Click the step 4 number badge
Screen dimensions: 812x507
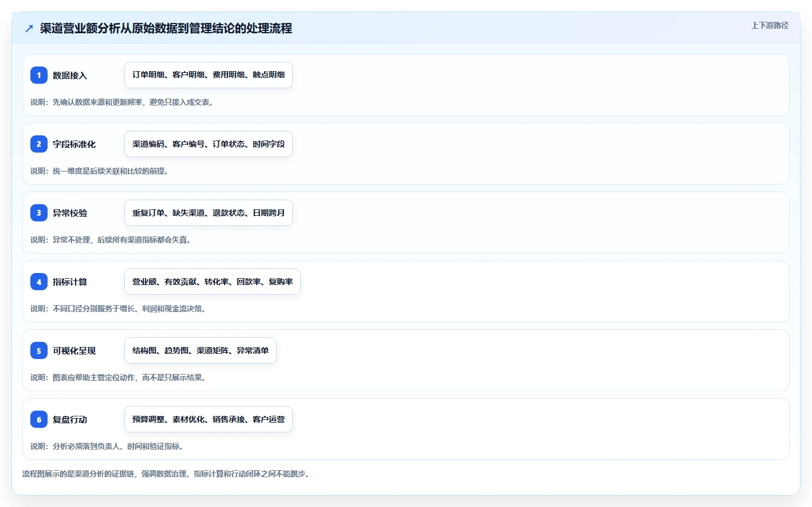click(x=39, y=282)
